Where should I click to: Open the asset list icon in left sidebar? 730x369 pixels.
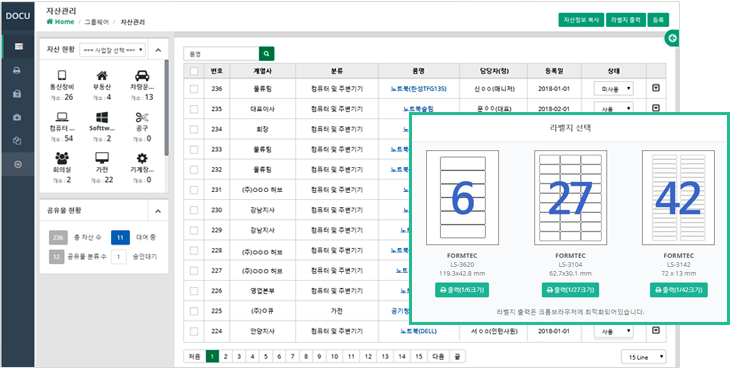18,47
